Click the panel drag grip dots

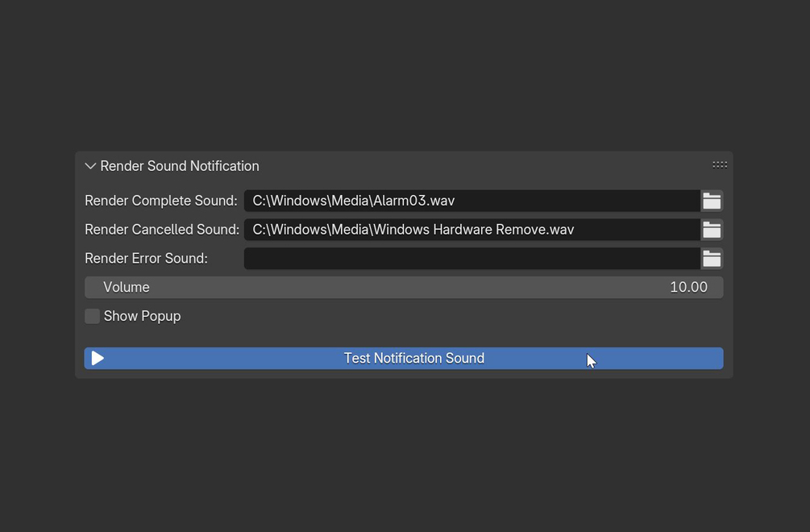click(x=720, y=164)
